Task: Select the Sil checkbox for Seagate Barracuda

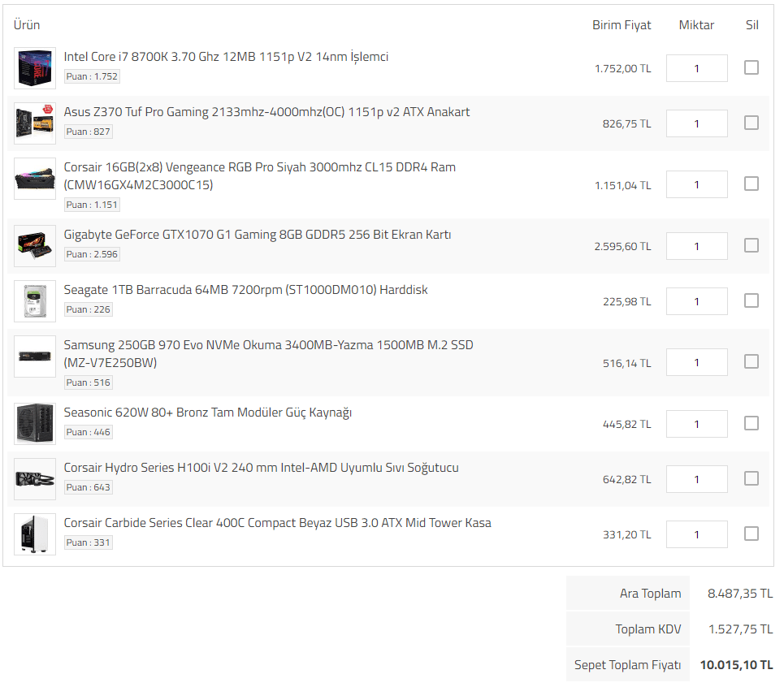Action: click(752, 300)
